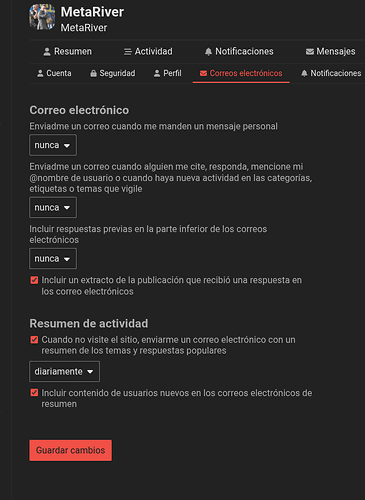365x500 pixels.
Task: Open the include previous replies dropdown
Action: point(53,259)
